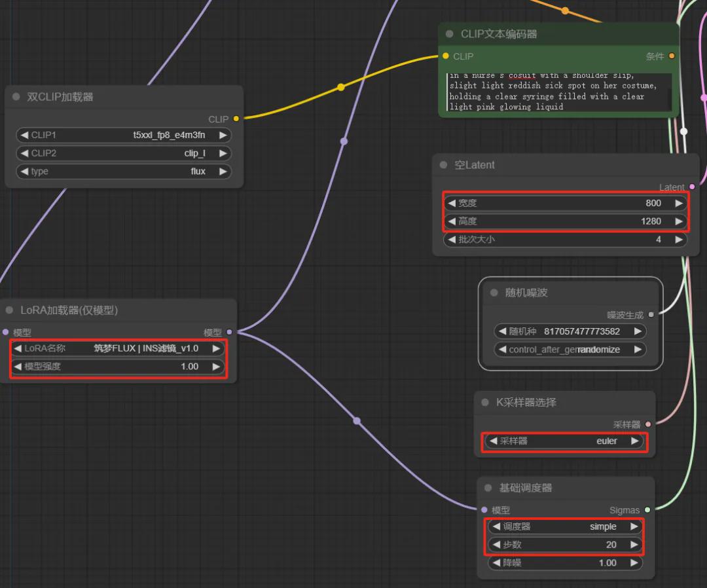This screenshot has height=588, width=707.
Task: Open the CLIP1 model dropdown
Action: pos(123,136)
